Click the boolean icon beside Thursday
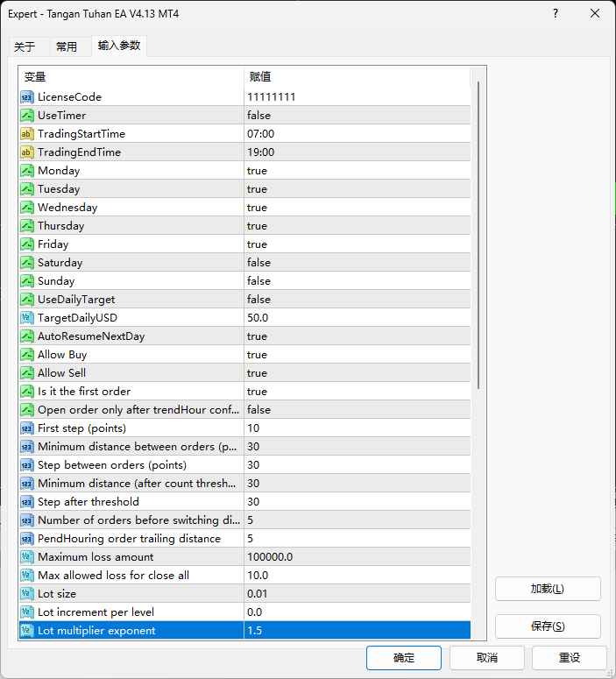This screenshot has width=616, height=679. (27, 226)
